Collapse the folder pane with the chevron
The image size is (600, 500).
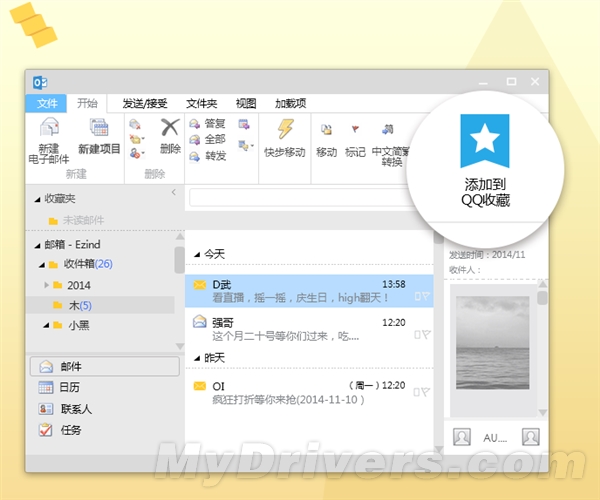[174, 192]
